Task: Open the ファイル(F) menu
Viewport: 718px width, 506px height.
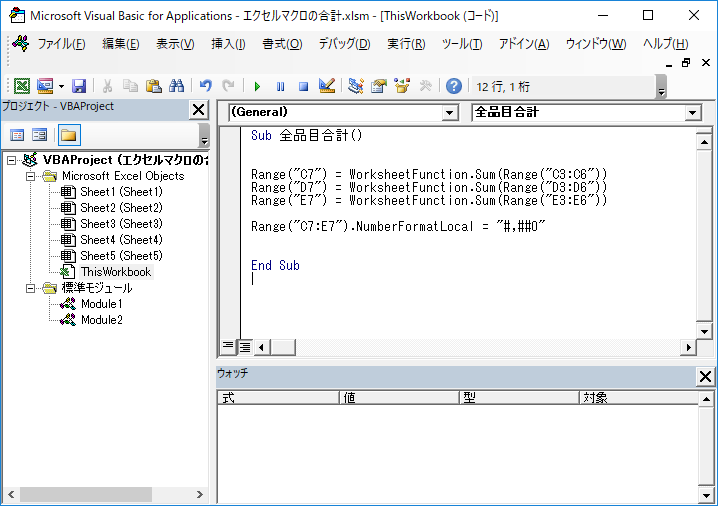Action: 61,44
